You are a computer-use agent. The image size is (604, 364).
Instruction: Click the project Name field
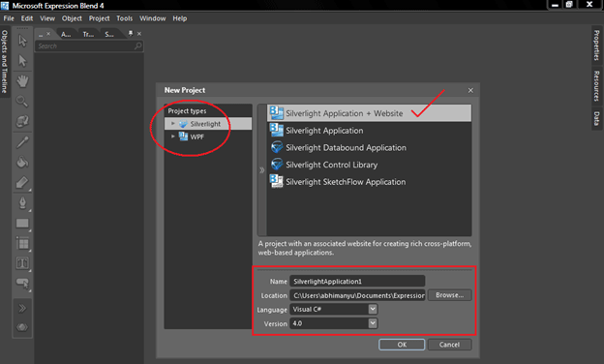coord(357,281)
